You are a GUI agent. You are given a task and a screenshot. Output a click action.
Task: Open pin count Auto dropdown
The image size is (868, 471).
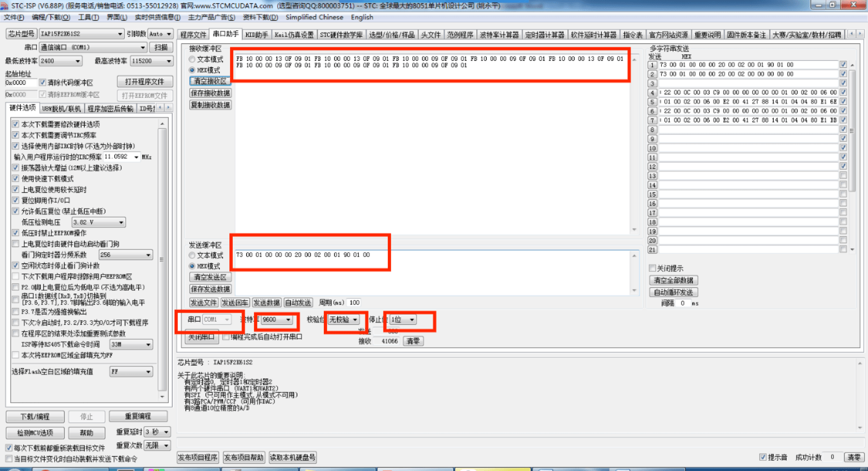pos(169,34)
